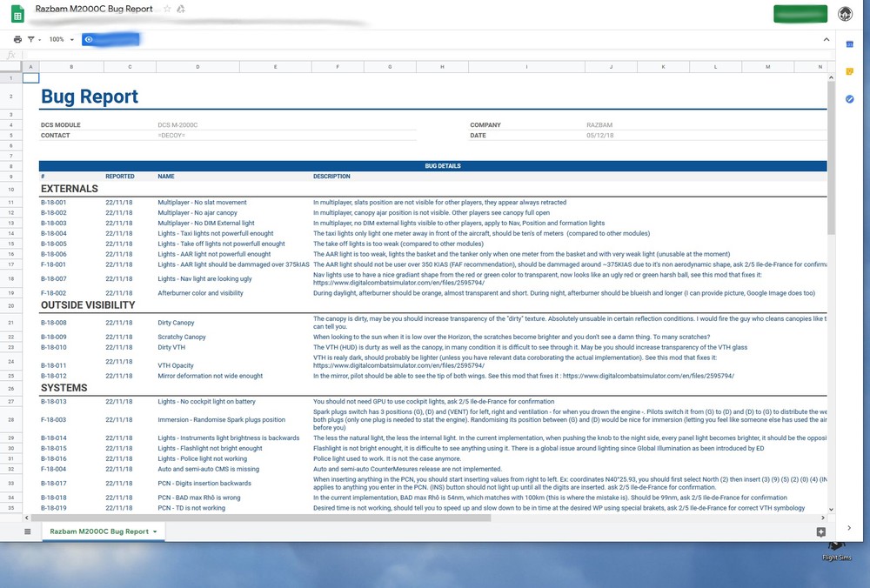This screenshot has height=588, width=870.
Task: Open the files link in the Mirror deformation row
Action: pos(648,376)
